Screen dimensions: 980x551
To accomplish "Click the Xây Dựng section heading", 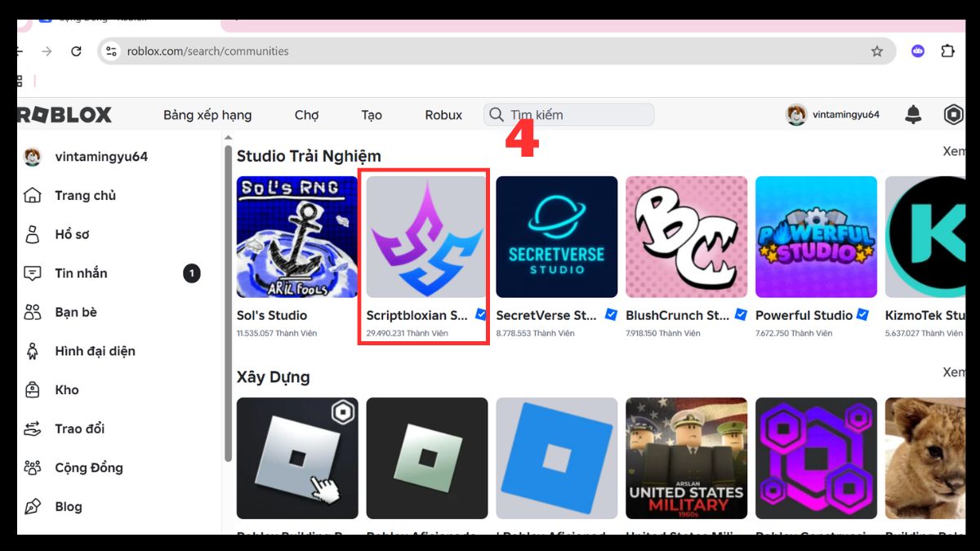I will pos(274,377).
